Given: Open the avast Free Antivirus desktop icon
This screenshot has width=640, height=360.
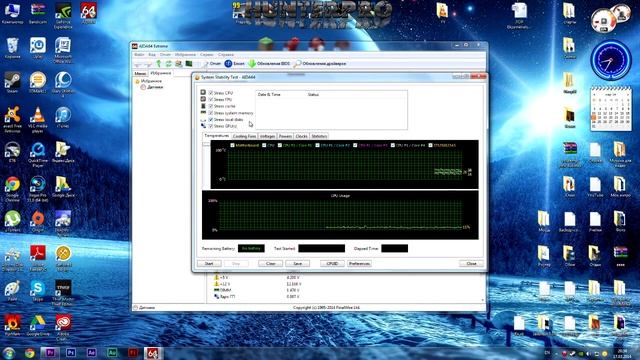Looking at the screenshot, I should [12, 119].
